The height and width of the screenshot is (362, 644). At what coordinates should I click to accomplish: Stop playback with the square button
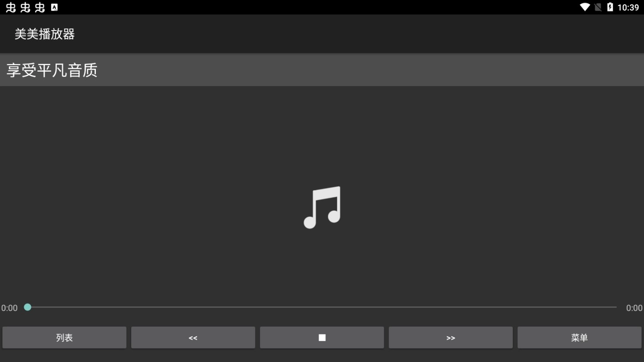coord(322,338)
